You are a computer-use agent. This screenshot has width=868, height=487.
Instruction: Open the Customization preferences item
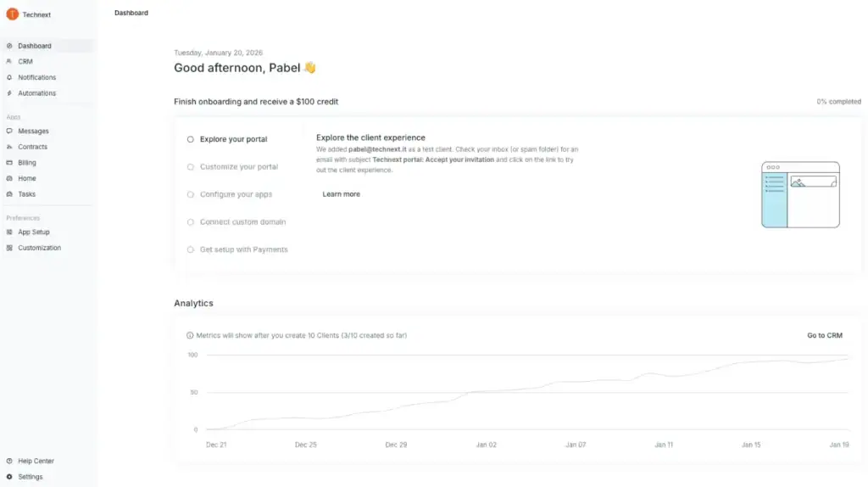(x=40, y=248)
